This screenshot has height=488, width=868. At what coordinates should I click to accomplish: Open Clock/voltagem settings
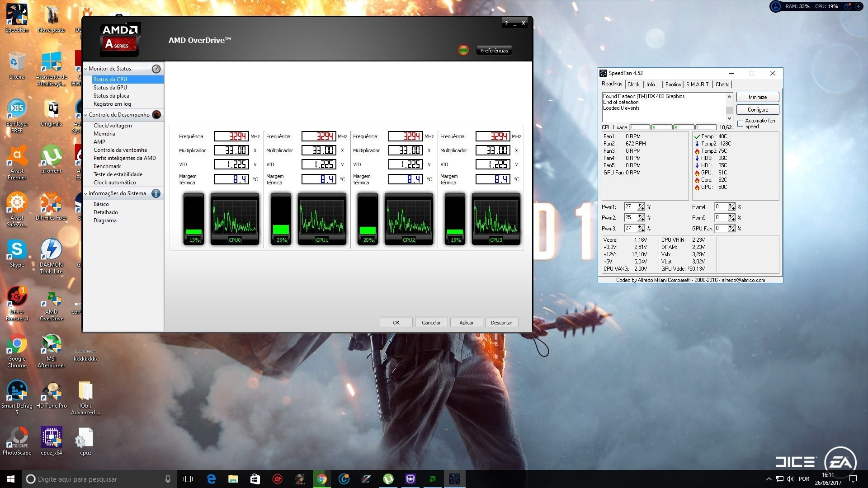pyautogui.click(x=113, y=126)
